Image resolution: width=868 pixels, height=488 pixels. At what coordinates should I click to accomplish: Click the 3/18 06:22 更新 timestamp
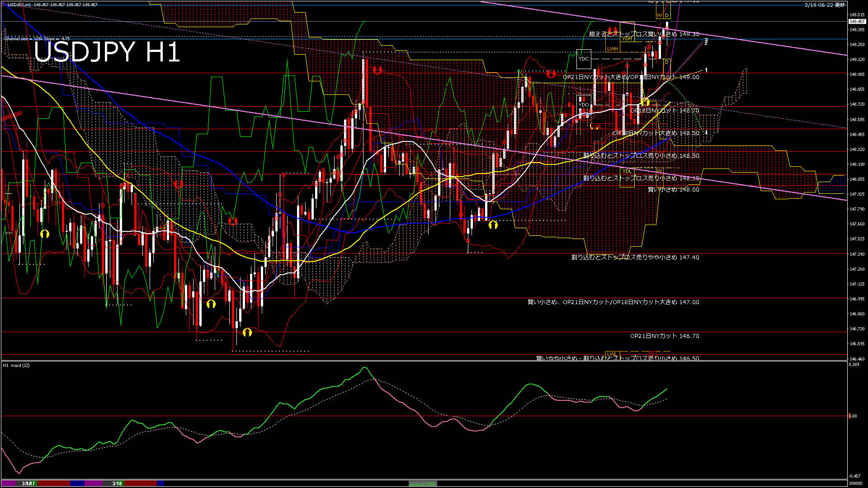tap(825, 5)
